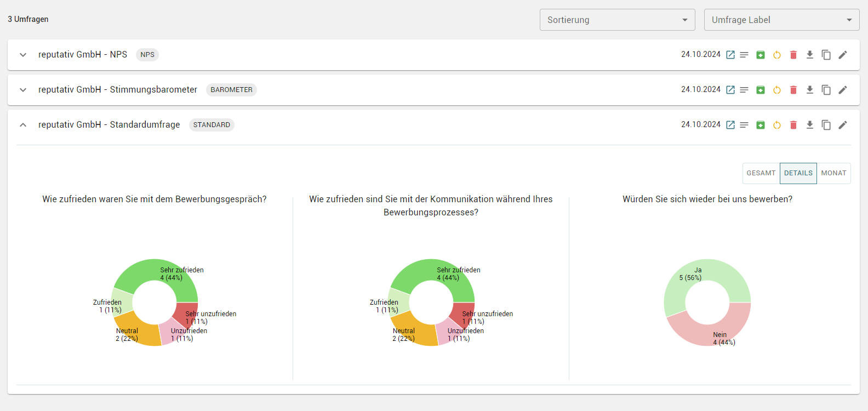Archive the NPS survey
The width and height of the screenshot is (868, 411).
[761, 55]
